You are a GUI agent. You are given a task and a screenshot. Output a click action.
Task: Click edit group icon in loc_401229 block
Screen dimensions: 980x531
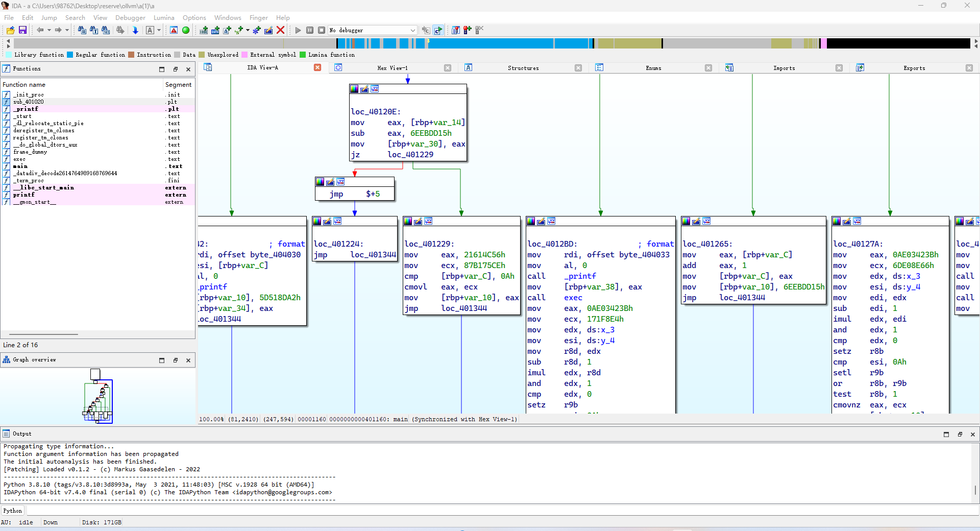pos(418,221)
